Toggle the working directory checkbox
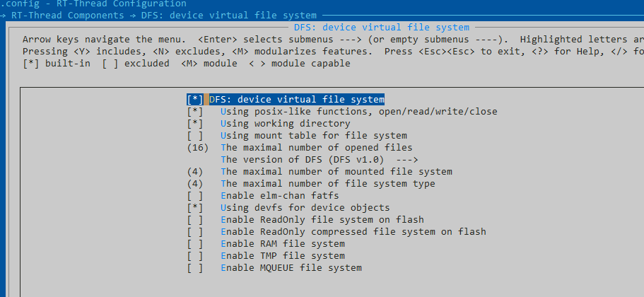Screen dimensions: 644x297 click(195, 124)
